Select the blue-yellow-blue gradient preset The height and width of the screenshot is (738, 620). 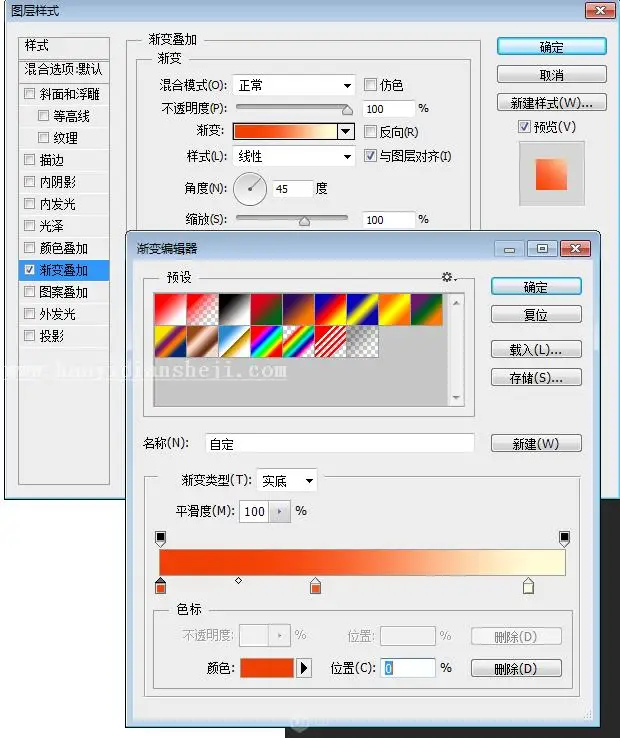pyautogui.click(x=362, y=310)
